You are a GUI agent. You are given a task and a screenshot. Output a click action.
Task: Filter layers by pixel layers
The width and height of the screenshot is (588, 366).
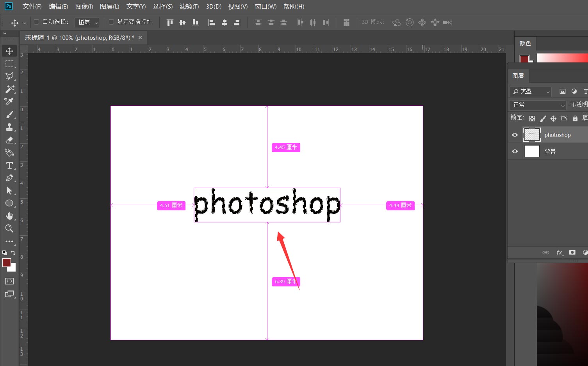(x=563, y=91)
